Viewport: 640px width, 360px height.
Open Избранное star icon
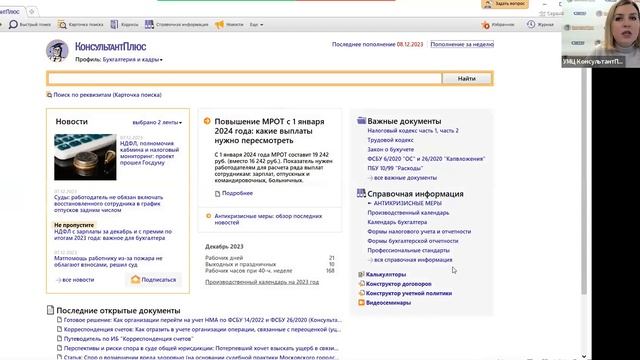[x=485, y=25]
